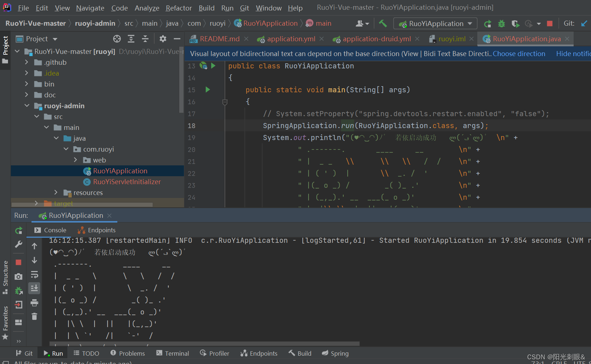591x364 pixels.
Task: Rerun the application in Run panel
Action: (x=19, y=230)
